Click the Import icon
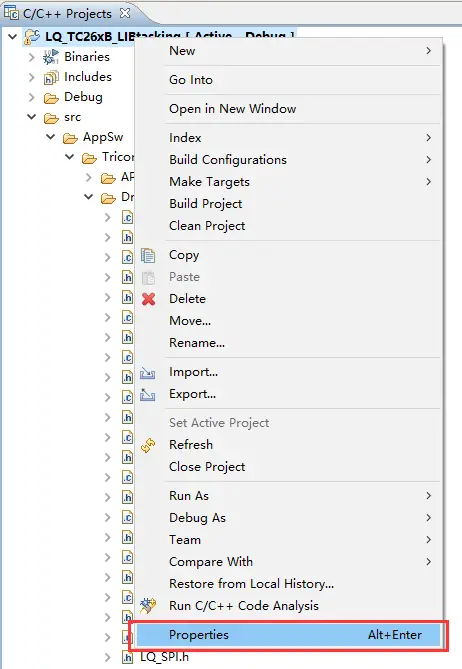The image size is (462, 669). coord(148,372)
